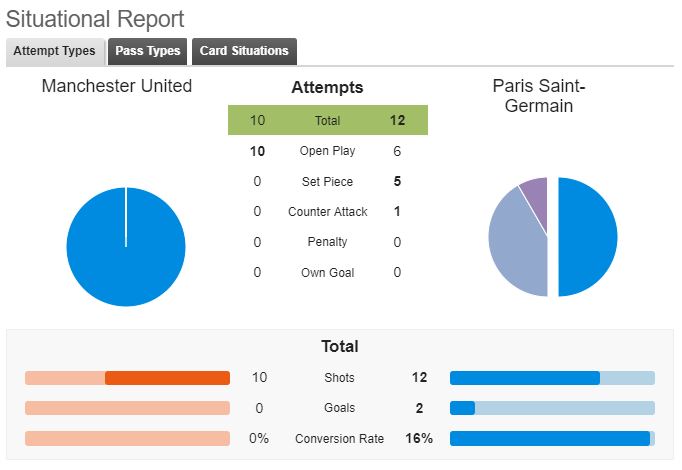The height and width of the screenshot is (470, 682).
Task: Select the Own Goal row label
Action: pyautogui.click(x=328, y=273)
